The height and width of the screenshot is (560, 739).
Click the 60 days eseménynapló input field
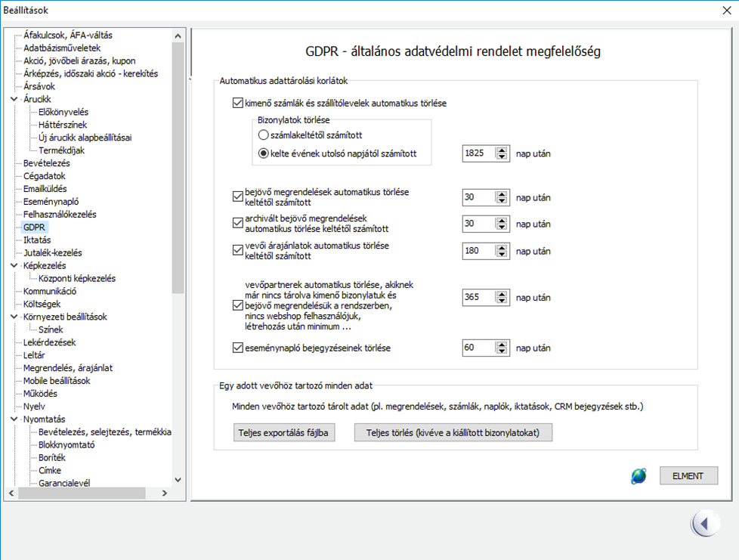(x=479, y=348)
